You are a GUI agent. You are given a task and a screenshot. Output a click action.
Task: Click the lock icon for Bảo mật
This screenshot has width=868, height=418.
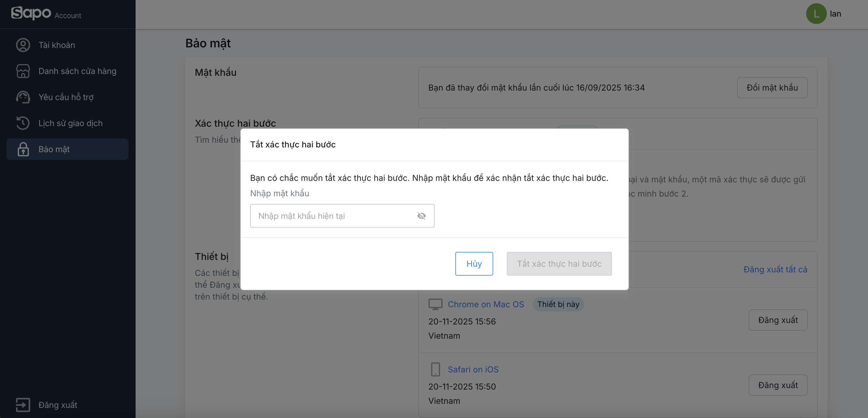(23, 149)
